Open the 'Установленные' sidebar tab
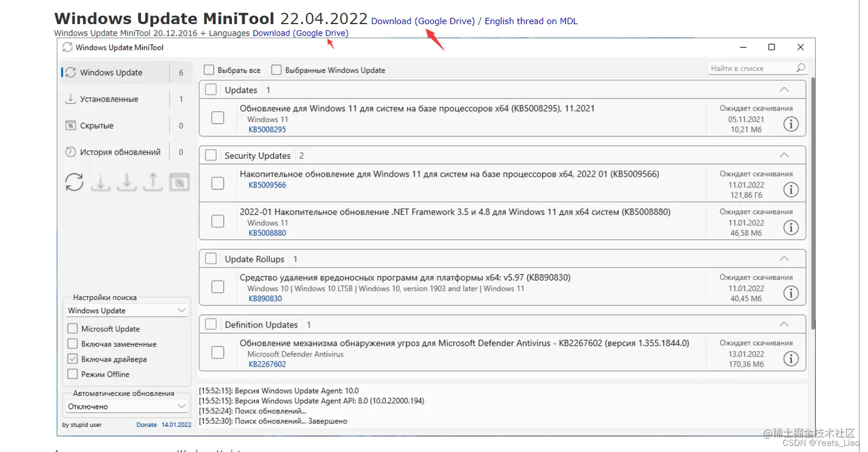Screen dimensions: 868x452 point(126,99)
